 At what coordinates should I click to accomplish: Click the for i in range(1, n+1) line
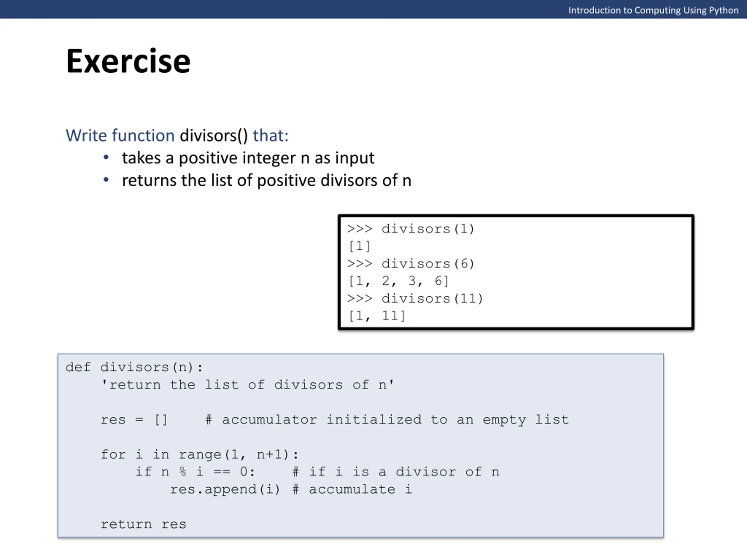pyautogui.click(x=200, y=455)
